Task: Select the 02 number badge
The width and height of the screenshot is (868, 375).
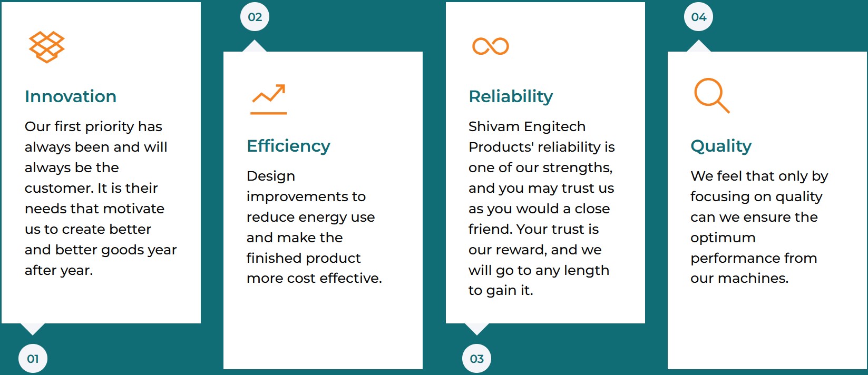Action: coord(255,17)
